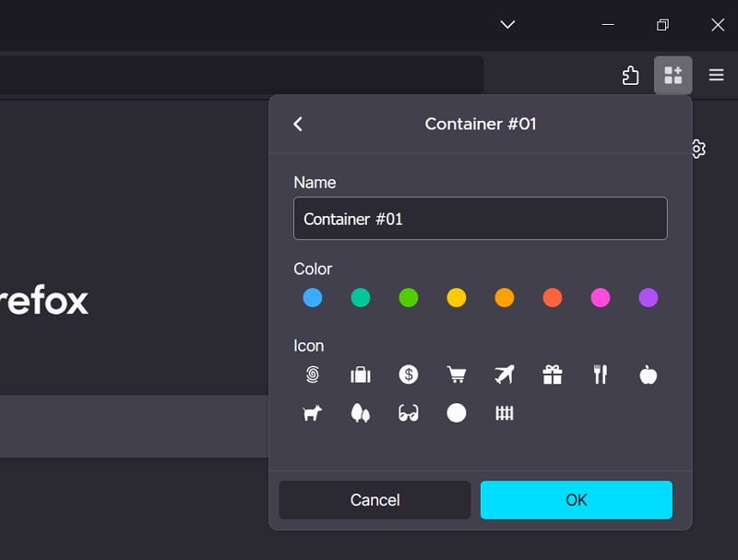Focus the container Name input field
Screen dimensions: 738x560
[481, 219]
